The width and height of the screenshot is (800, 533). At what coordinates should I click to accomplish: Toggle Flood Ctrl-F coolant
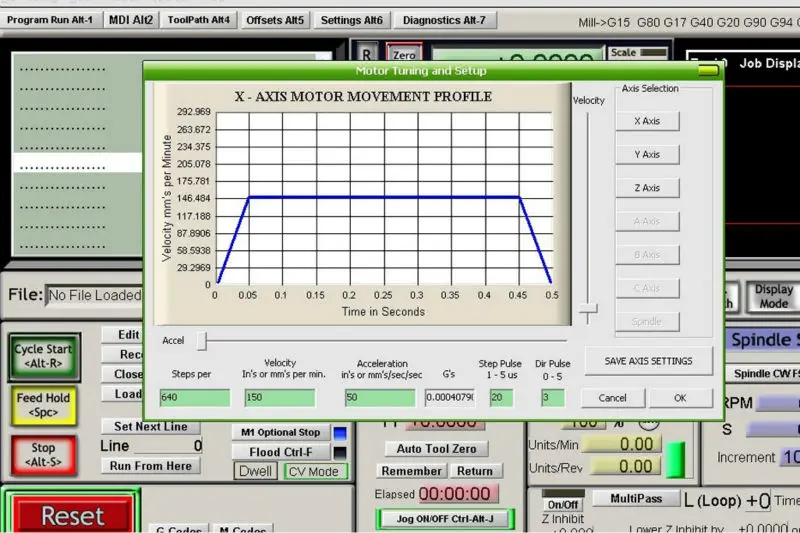(282, 452)
